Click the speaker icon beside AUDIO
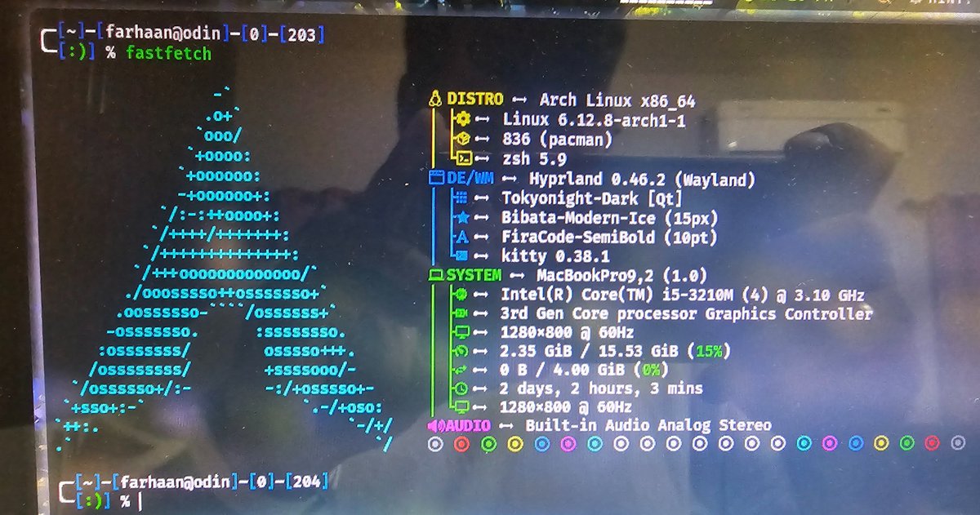 point(435,425)
